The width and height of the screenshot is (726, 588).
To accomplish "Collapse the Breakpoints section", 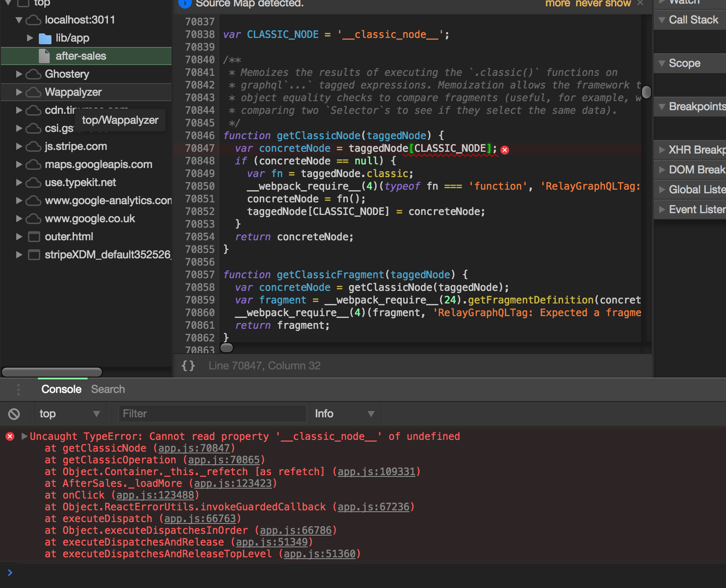I will [x=662, y=107].
